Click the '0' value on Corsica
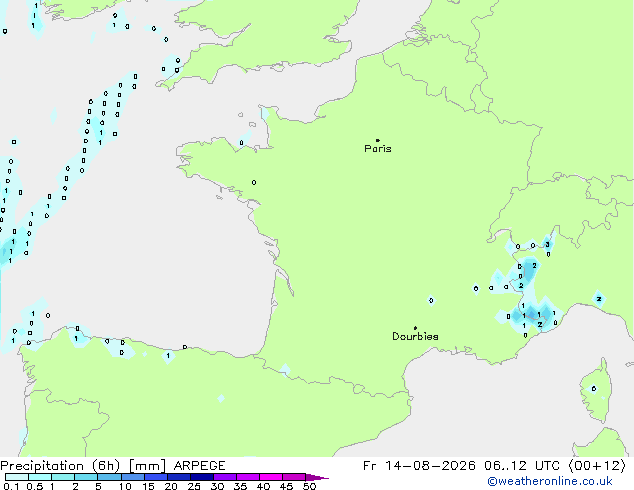 tap(594, 389)
